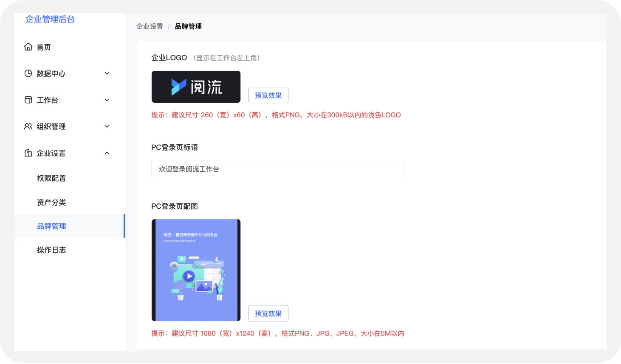Viewport: 621px width, 364px height.
Task: Click the 阅流 enterprise logo image
Action: click(196, 87)
